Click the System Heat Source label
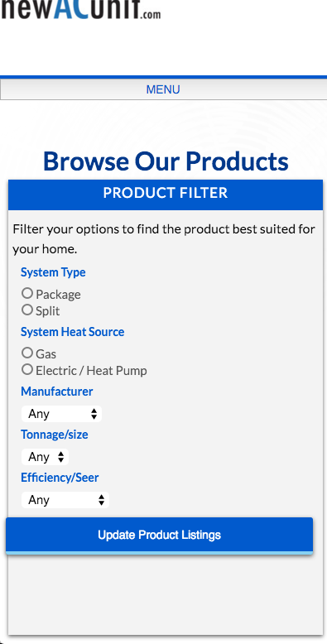Viewport: 327px width, 644px height. [72, 332]
